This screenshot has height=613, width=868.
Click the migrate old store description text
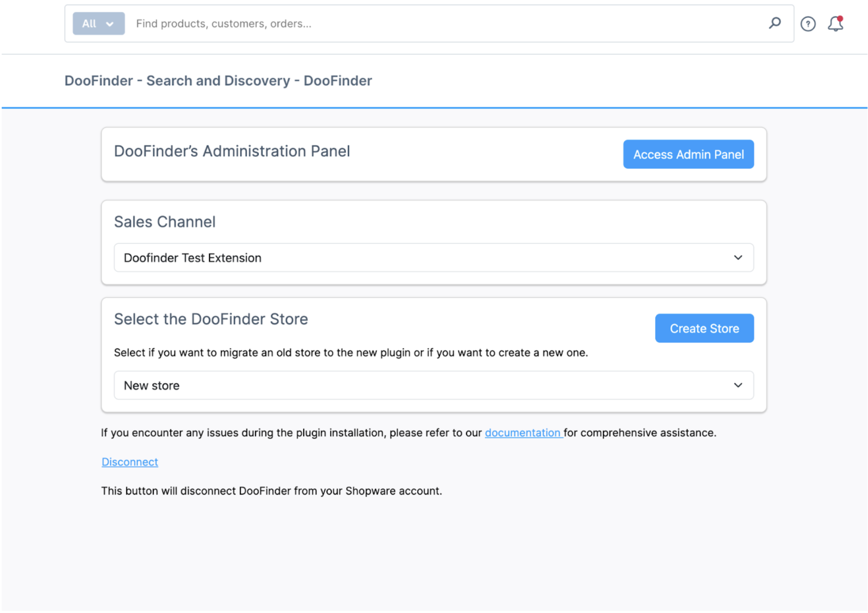click(351, 352)
